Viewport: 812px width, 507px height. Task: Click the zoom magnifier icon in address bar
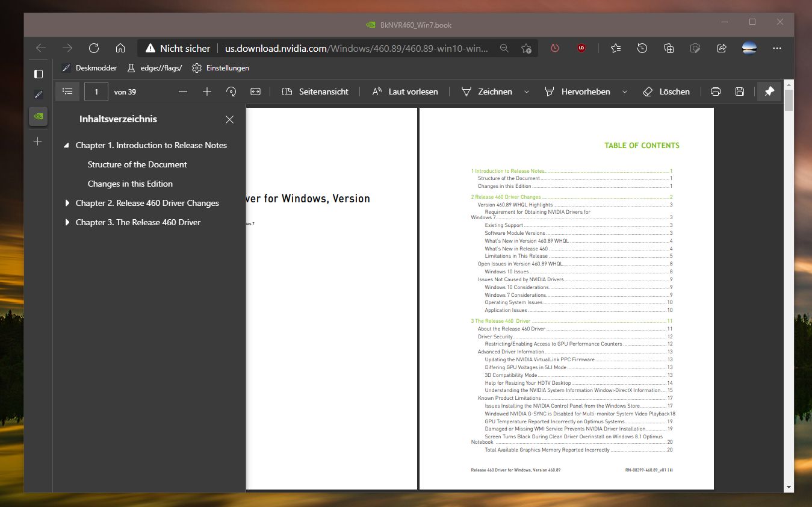click(x=504, y=48)
